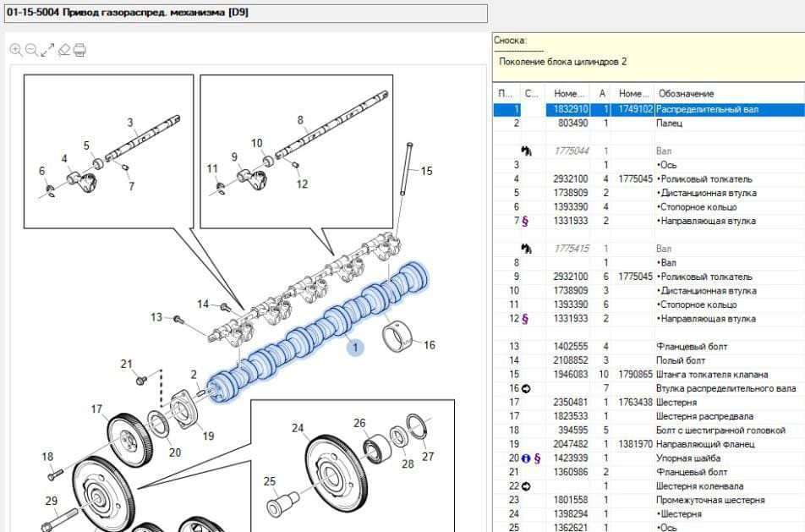
Task: Fit diagram to window with arrows icon
Action: 47,50
